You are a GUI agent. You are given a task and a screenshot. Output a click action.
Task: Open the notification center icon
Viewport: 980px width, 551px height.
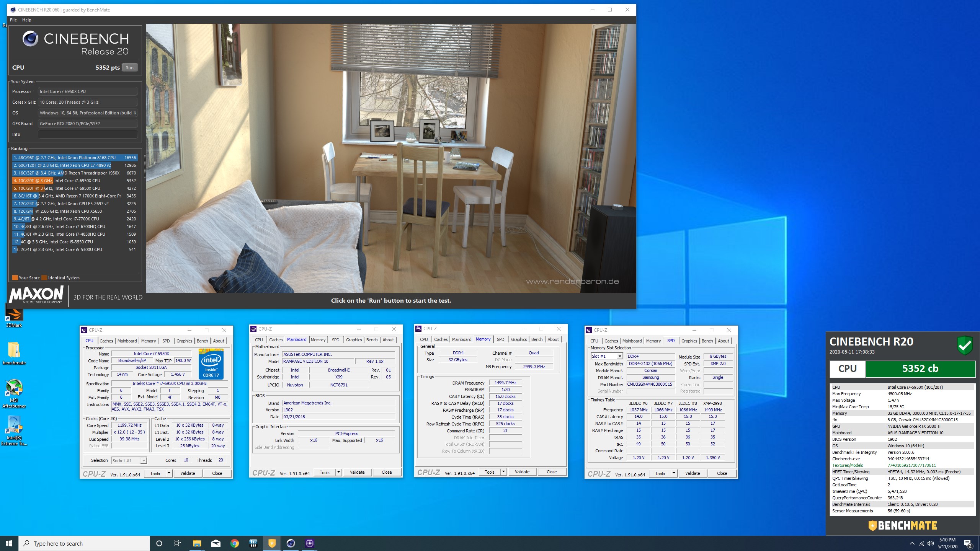point(968,543)
